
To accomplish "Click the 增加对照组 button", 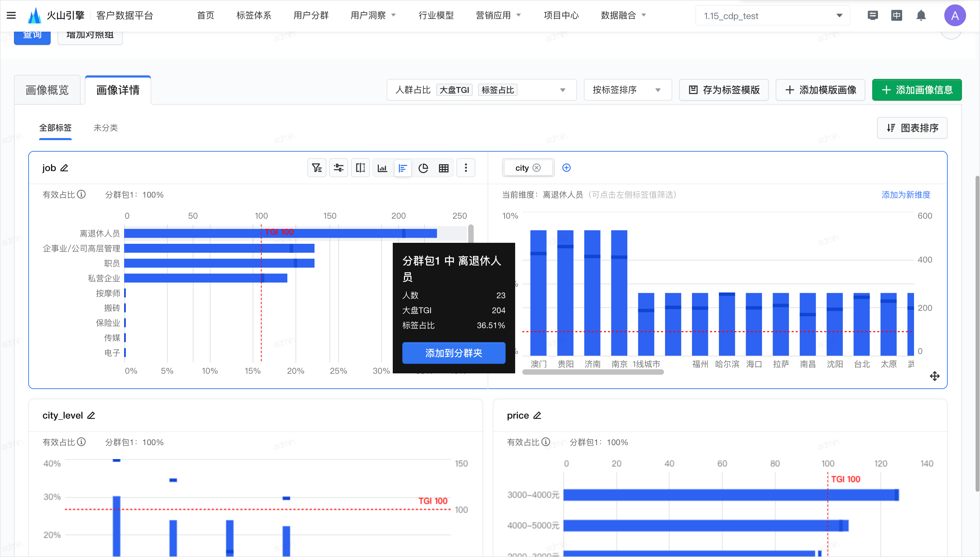I will (x=90, y=36).
